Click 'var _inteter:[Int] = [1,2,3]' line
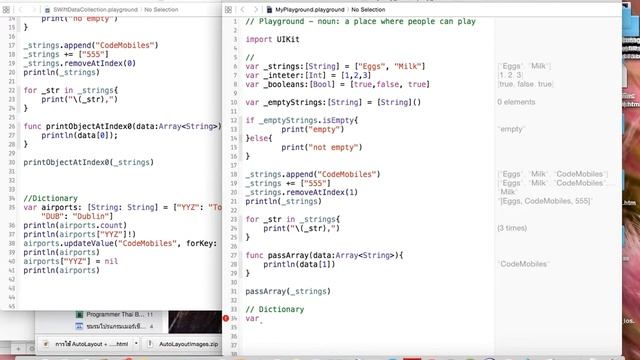Viewport: 640px width, 360px height. (308, 75)
